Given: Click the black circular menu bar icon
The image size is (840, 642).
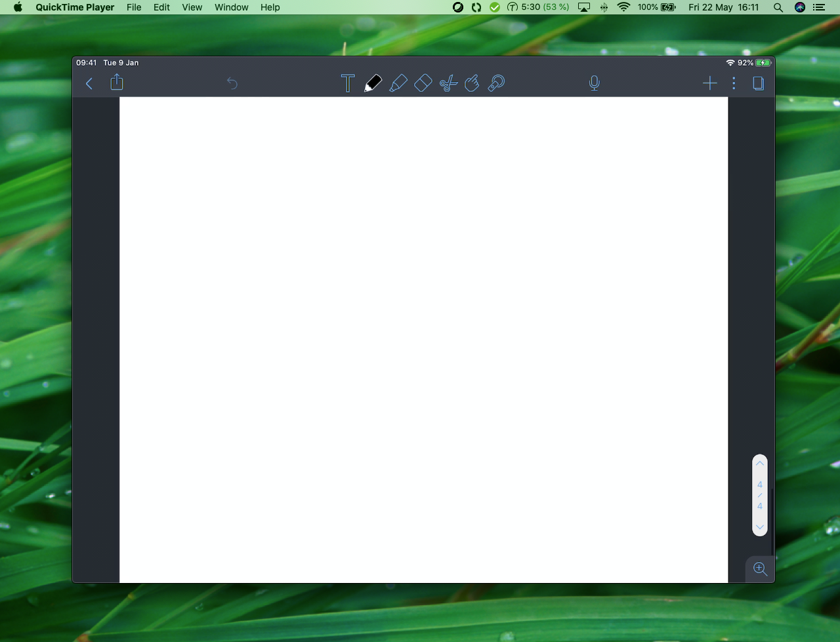Looking at the screenshot, I should 458,7.
